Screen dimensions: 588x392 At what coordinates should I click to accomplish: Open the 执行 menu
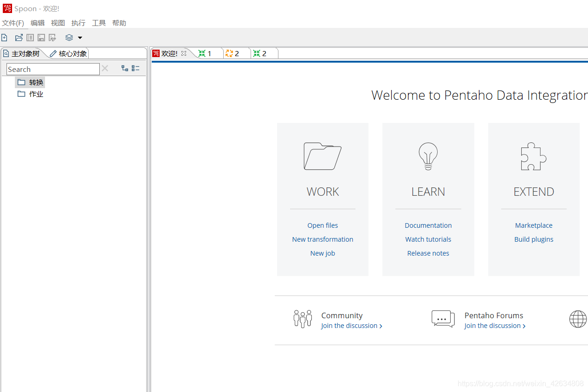[x=78, y=23]
